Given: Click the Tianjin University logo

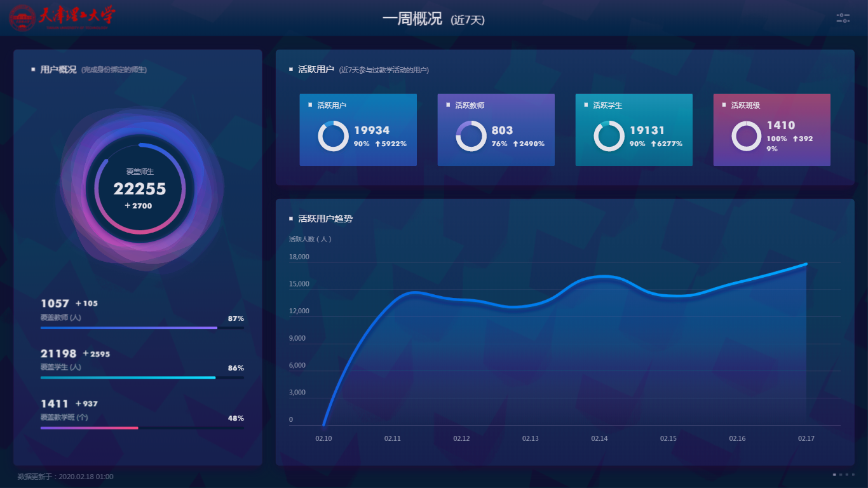Looking at the screenshot, I should [62, 18].
